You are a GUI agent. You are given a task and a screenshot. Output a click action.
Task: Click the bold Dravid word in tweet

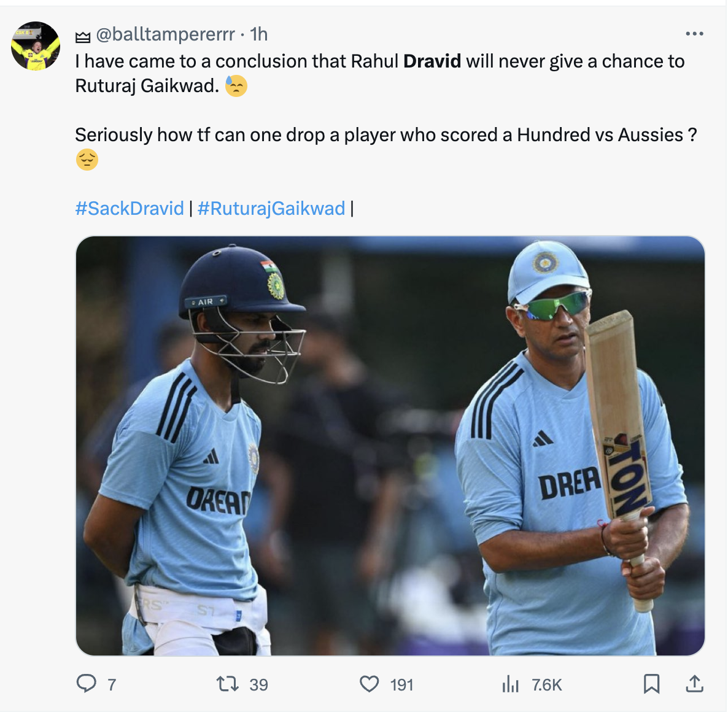(432, 61)
